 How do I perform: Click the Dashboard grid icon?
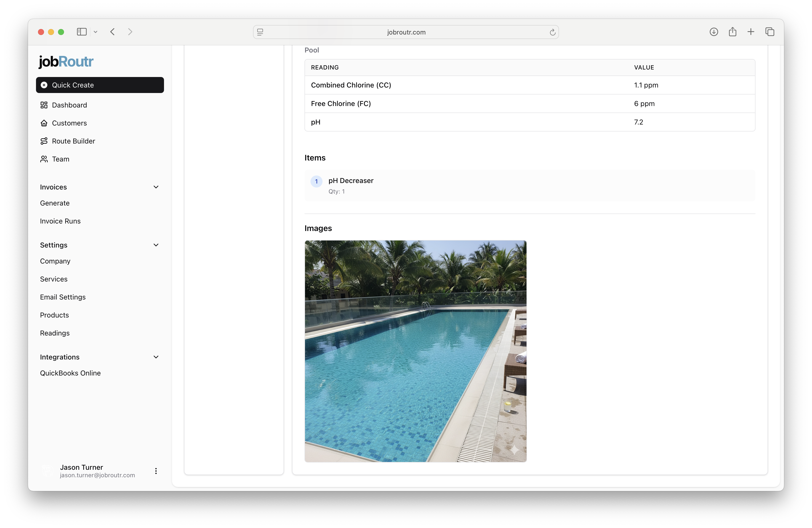[x=44, y=105]
